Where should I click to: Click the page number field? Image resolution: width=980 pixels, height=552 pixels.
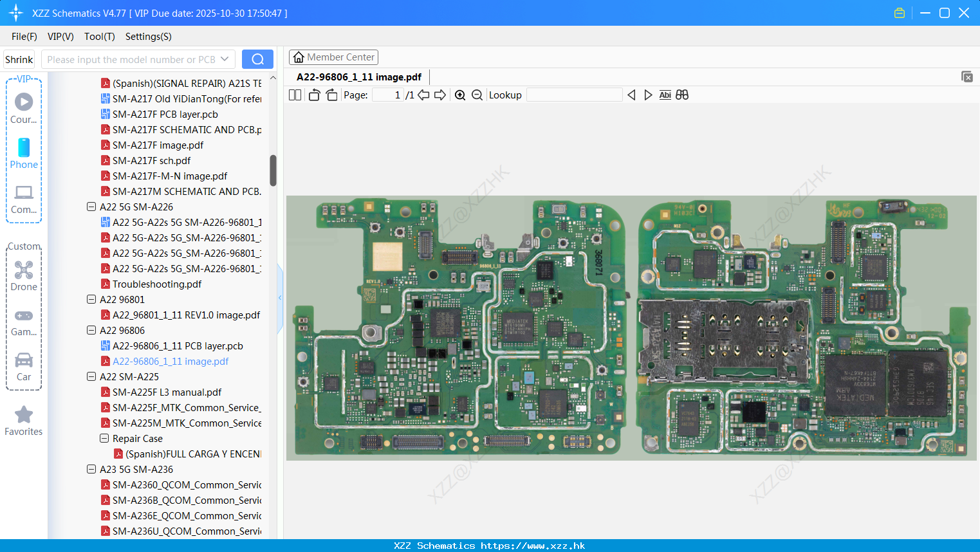click(388, 95)
